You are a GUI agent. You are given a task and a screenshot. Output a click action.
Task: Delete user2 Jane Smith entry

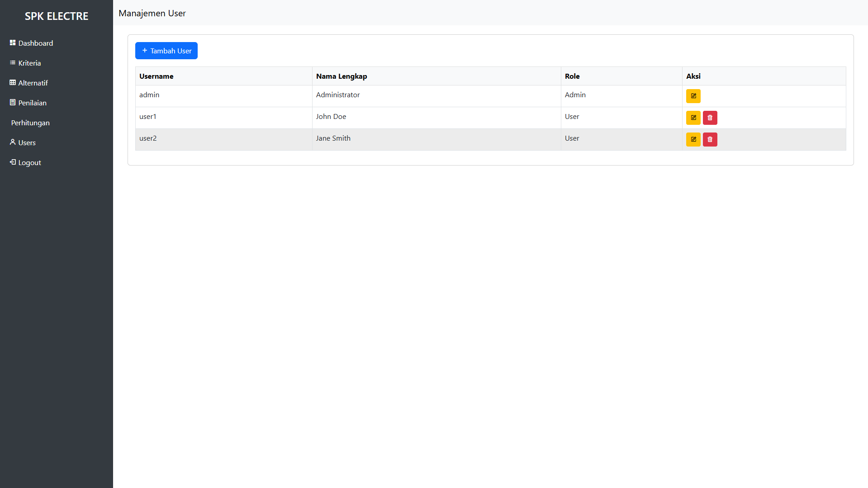coord(710,139)
